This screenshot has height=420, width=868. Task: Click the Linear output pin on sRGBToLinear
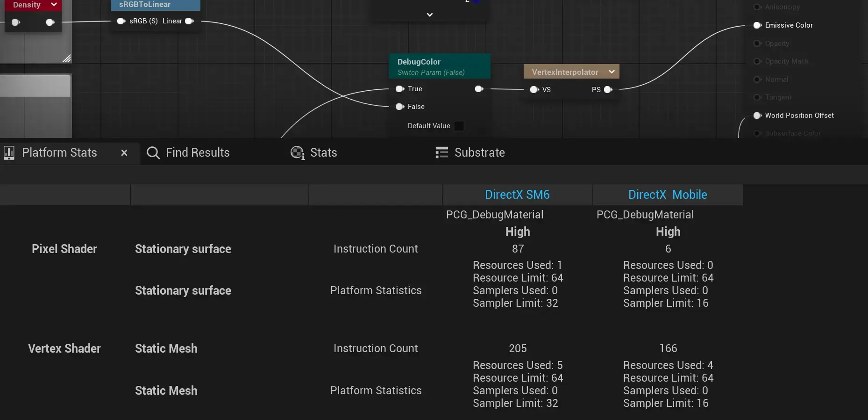(189, 21)
